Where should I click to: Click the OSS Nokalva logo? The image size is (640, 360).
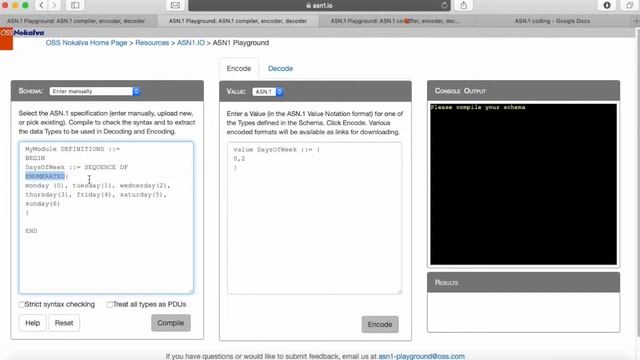(22, 33)
